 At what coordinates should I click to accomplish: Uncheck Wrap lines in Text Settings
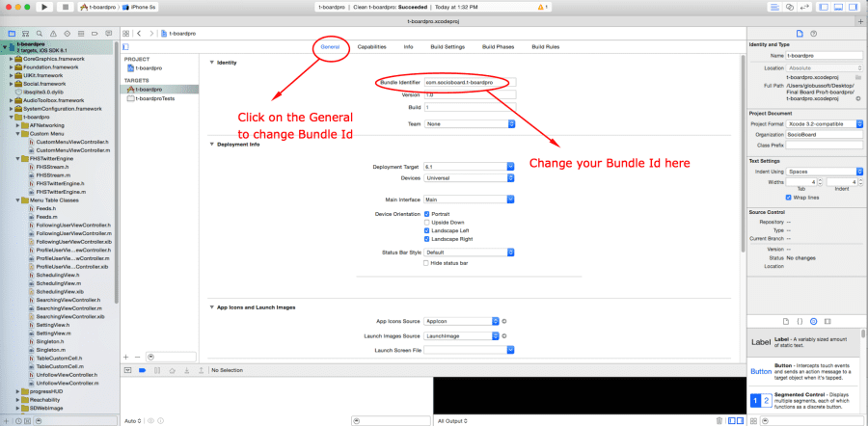coord(788,197)
